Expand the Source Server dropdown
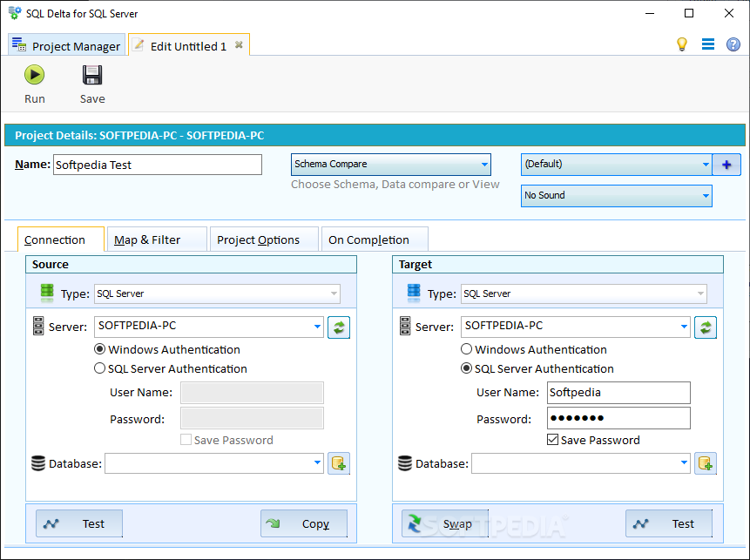 [317, 327]
